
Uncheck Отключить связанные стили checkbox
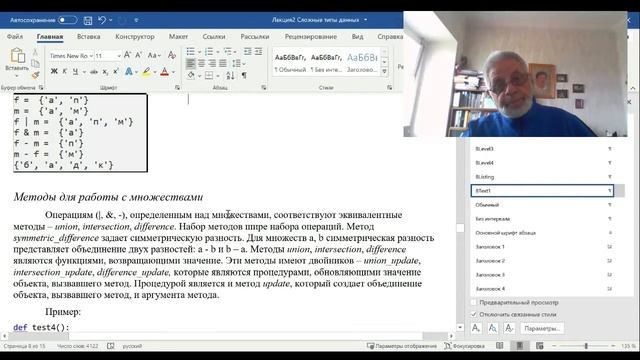click(x=474, y=314)
